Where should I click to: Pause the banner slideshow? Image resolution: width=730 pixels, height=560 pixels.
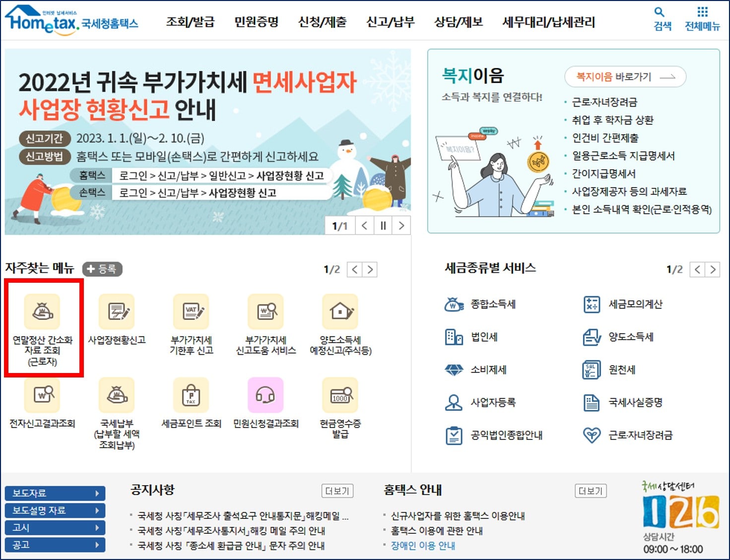[383, 225]
